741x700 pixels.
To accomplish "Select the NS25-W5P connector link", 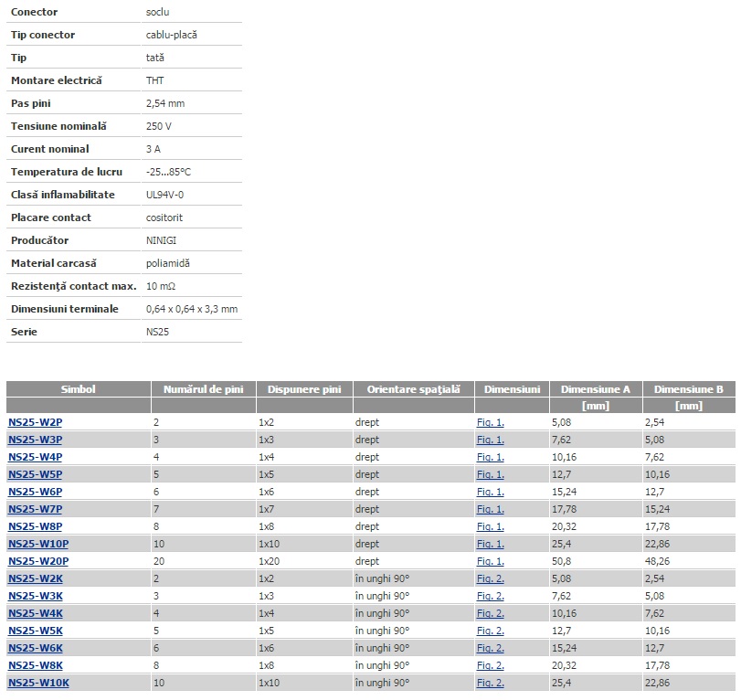I will coord(35,474).
